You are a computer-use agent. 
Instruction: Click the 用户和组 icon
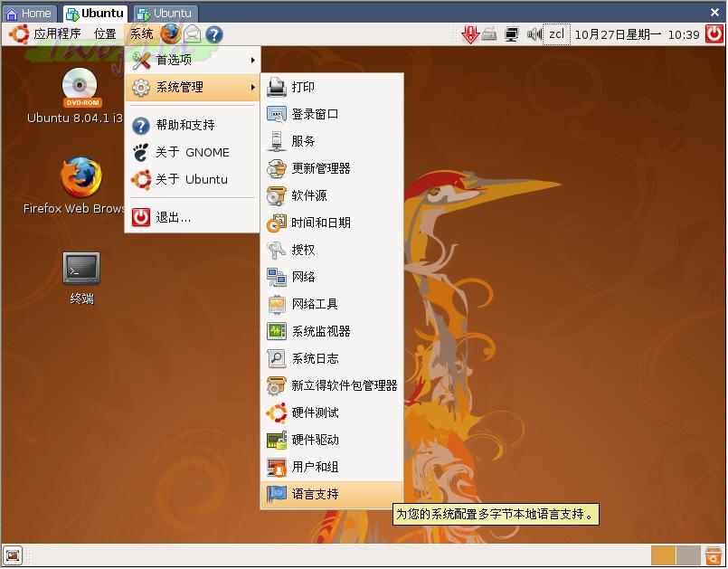[277, 468]
